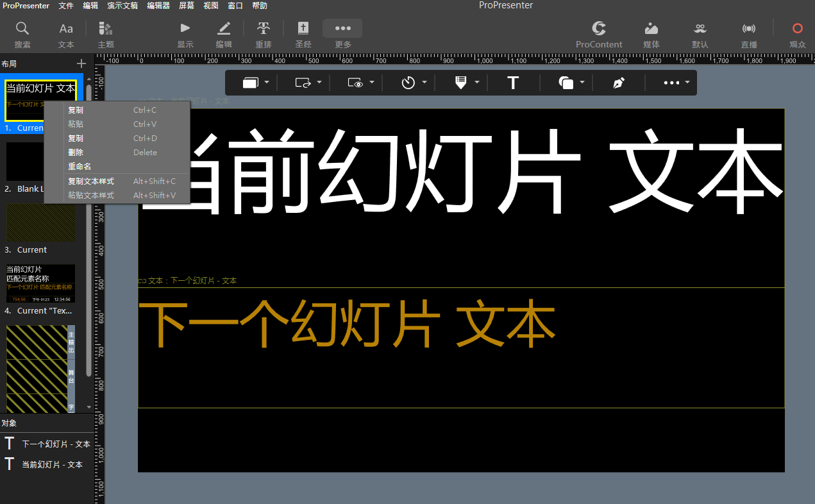This screenshot has height=504, width=815.
Task: Open the ProContent library
Action: coord(599,34)
